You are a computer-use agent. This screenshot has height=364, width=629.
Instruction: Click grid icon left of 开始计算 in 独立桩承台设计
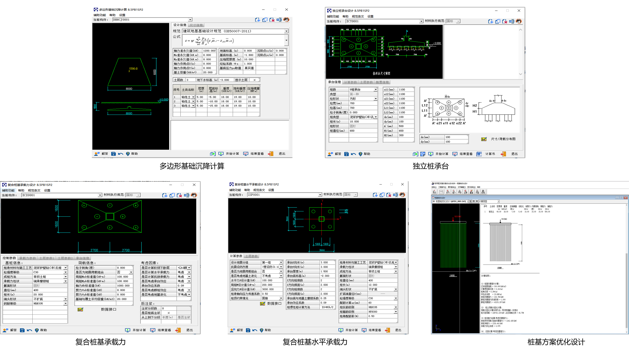(x=423, y=154)
